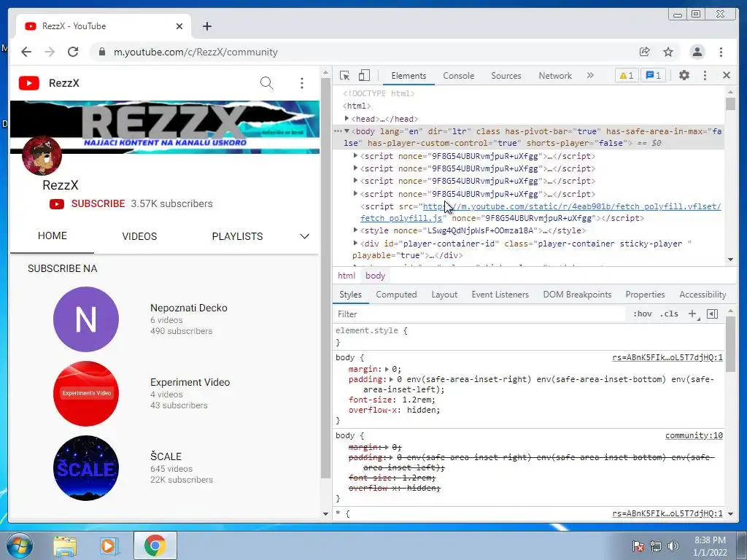
Task: Go back in Chrome browser
Action: 26,52
